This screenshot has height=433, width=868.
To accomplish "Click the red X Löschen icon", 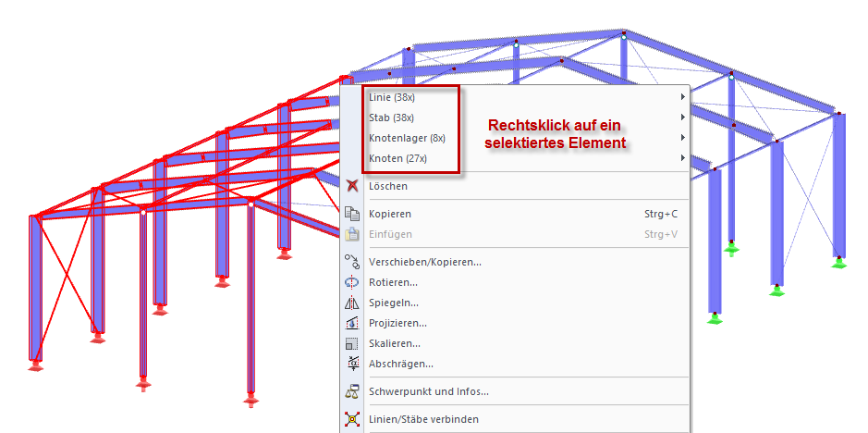I will 352,186.
